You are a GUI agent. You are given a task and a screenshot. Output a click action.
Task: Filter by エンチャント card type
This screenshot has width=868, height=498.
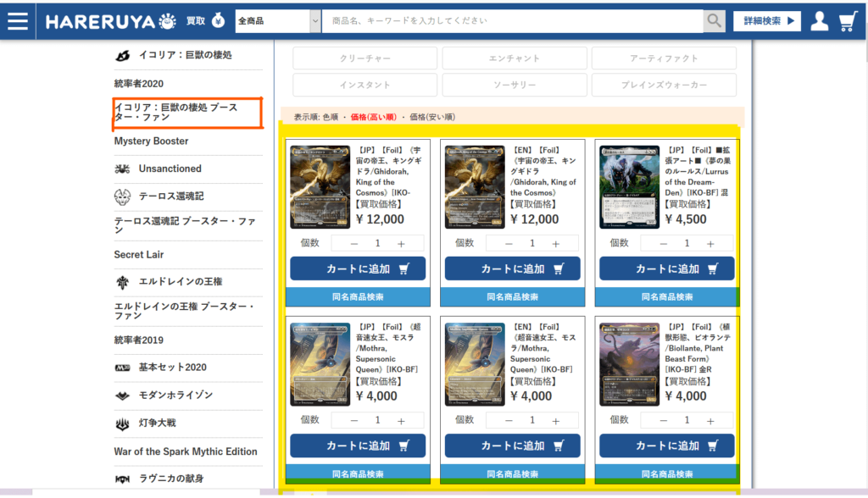pyautogui.click(x=515, y=58)
